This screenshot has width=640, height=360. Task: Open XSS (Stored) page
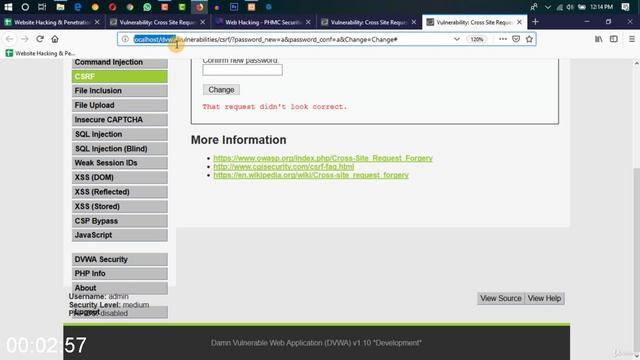[x=120, y=207]
